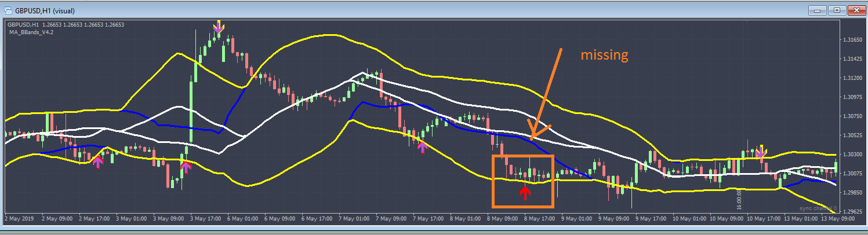This screenshot has height=235, width=868.
Task: Click the 1.29625 price scale label
Action: click(851, 211)
